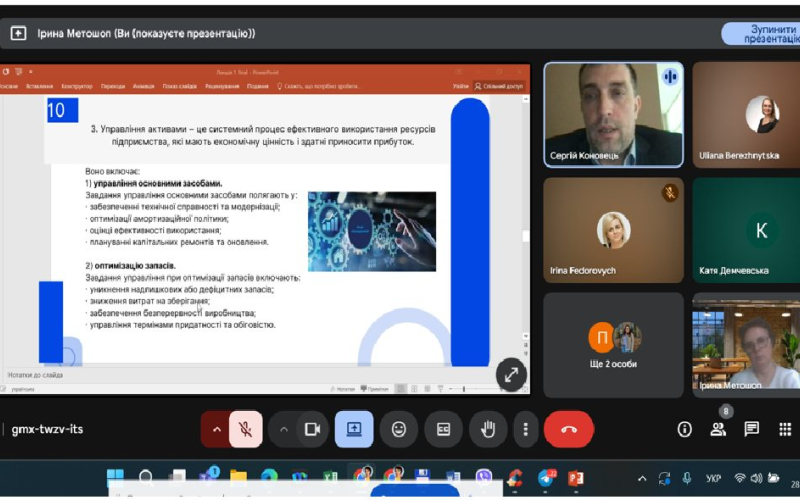Click the Stop presenting button

[762, 34]
